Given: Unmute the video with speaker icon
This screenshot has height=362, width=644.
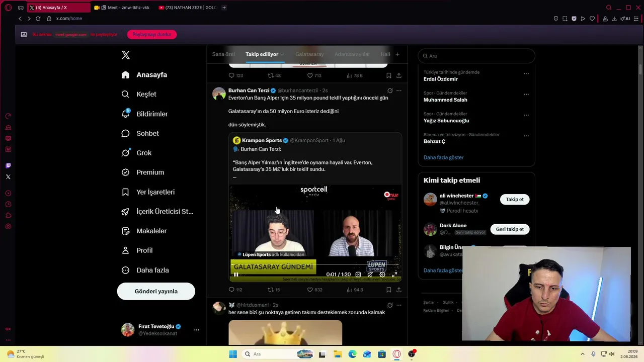Looking at the screenshot, I should pyautogui.click(x=370, y=275).
